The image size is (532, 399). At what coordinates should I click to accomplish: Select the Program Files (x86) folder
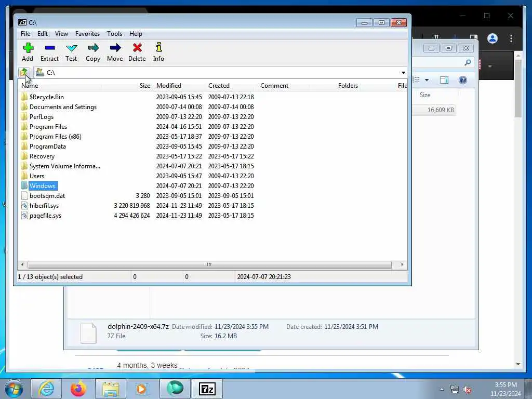pos(55,137)
